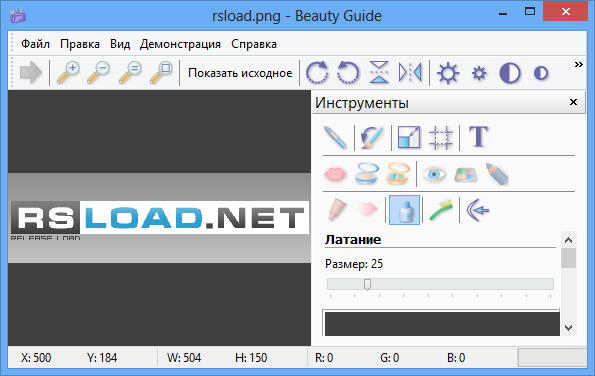595x376 pixels.
Task: Click the 'H: 150' status bar value
Action: coord(251,358)
